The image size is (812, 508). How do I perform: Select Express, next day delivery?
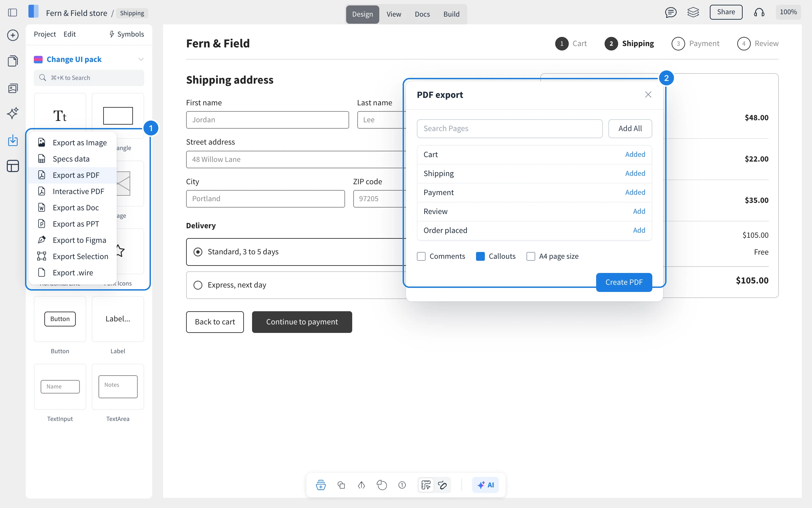point(198,285)
